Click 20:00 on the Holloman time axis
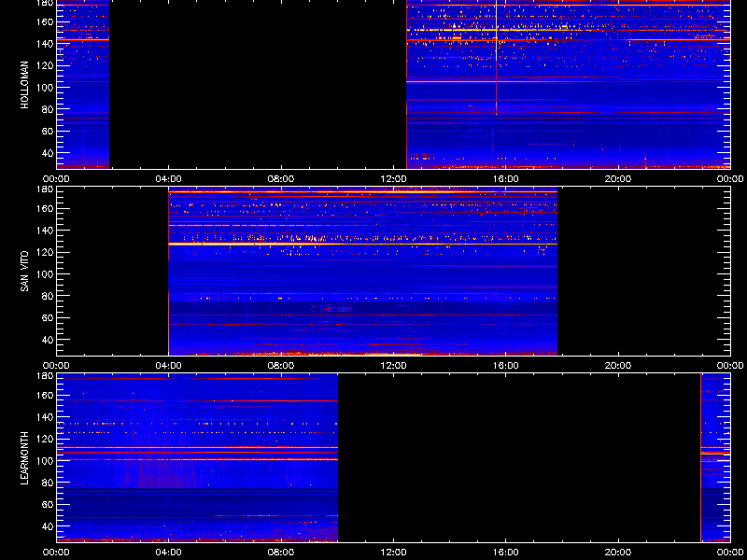 click(618, 179)
